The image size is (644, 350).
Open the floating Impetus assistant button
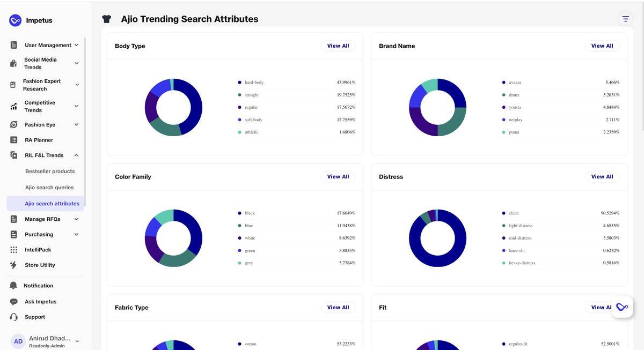click(622, 307)
